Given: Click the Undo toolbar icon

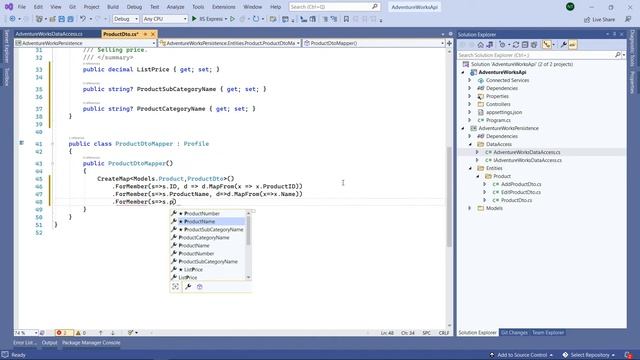Looking at the screenshot, I should point(83,19).
